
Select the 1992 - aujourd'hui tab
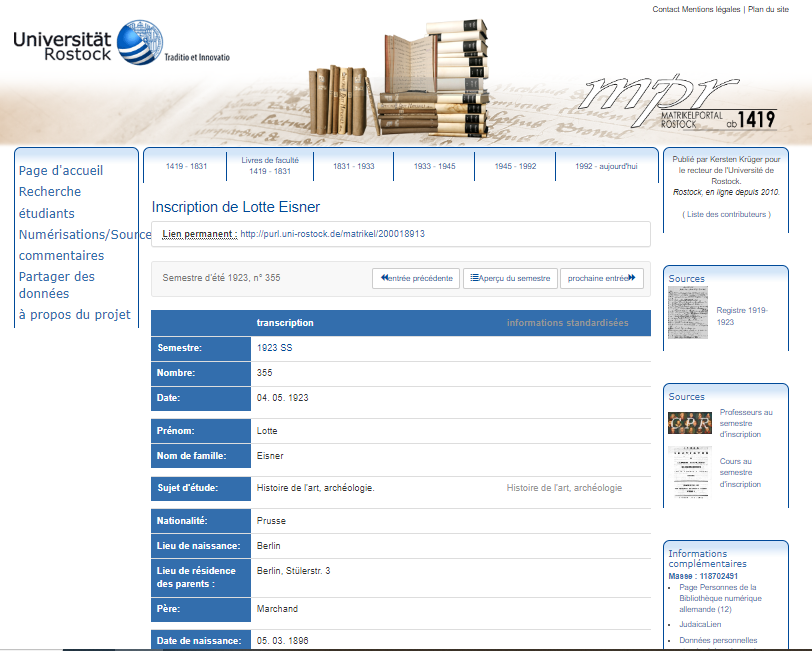coord(606,166)
